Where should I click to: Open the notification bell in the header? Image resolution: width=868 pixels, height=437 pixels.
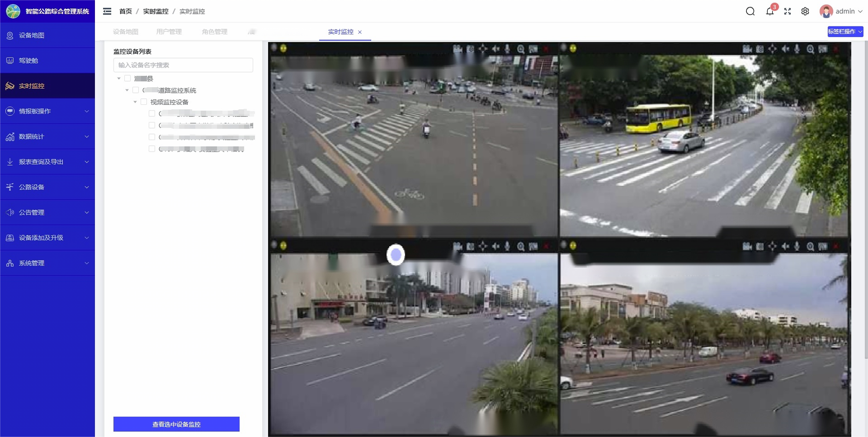click(769, 11)
